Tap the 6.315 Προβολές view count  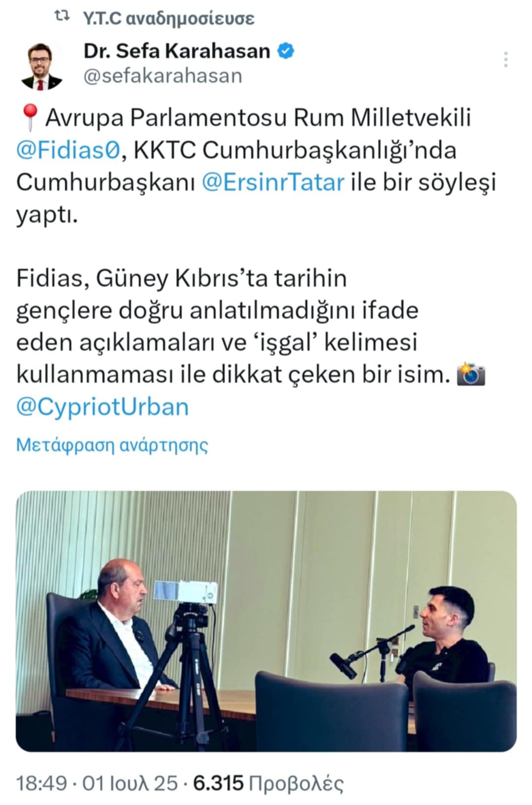pyautogui.click(x=268, y=782)
